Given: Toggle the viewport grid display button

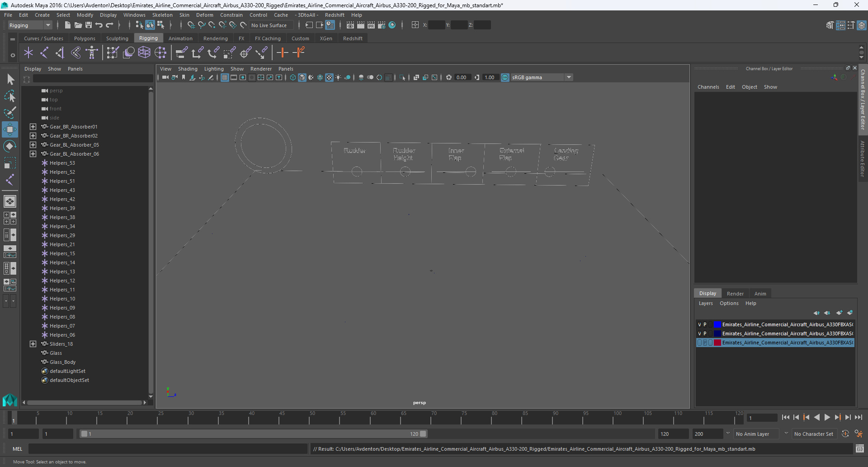Looking at the screenshot, I should (225, 77).
